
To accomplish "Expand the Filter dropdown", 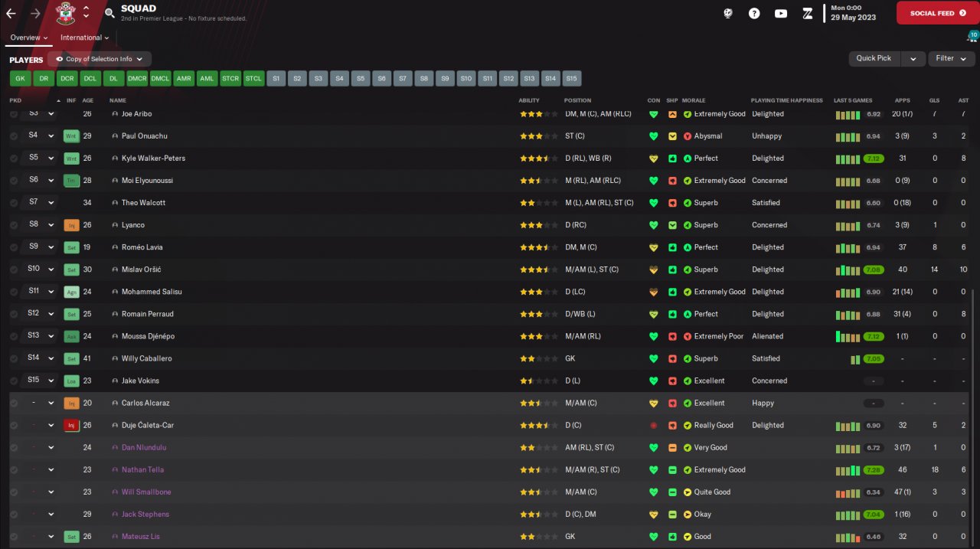I will coord(950,58).
